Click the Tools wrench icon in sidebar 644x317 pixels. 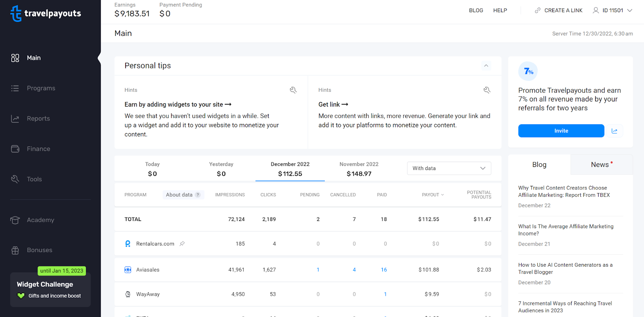pyautogui.click(x=15, y=179)
